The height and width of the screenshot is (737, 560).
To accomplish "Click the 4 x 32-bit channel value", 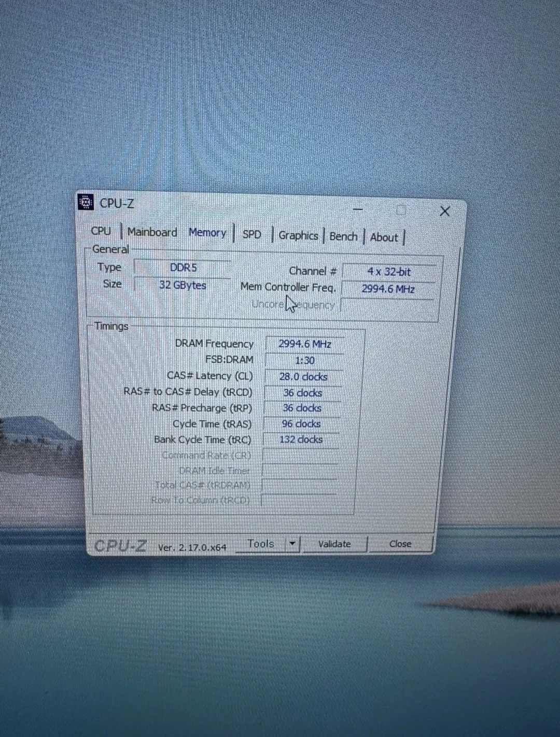I will pyautogui.click(x=389, y=272).
